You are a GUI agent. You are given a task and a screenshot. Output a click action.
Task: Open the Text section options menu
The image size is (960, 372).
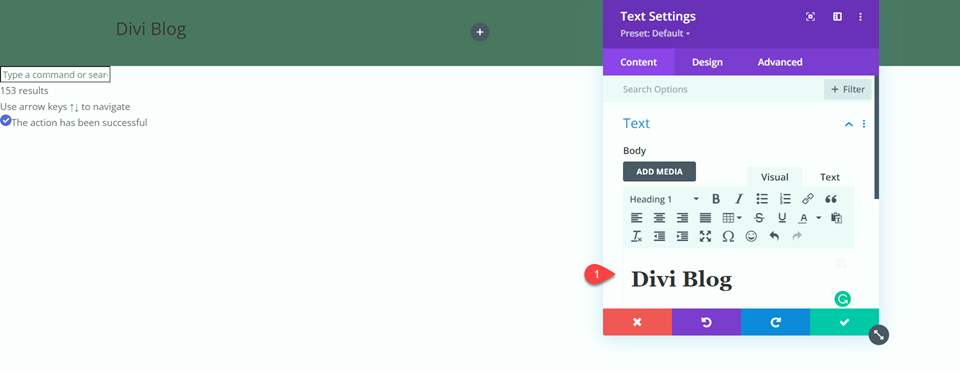click(x=864, y=124)
